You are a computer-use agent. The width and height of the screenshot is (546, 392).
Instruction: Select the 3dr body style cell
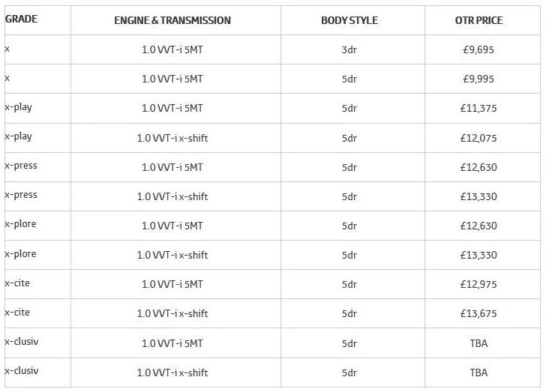pyautogui.click(x=349, y=49)
